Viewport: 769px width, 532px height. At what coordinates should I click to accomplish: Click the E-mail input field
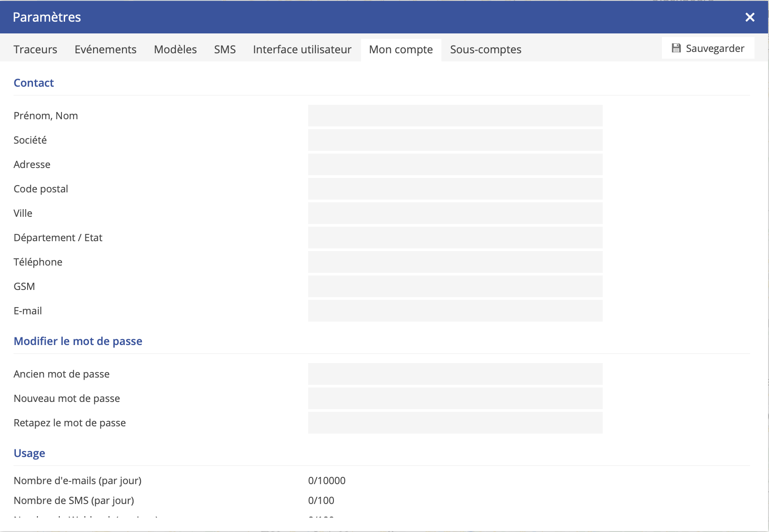click(x=455, y=311)
